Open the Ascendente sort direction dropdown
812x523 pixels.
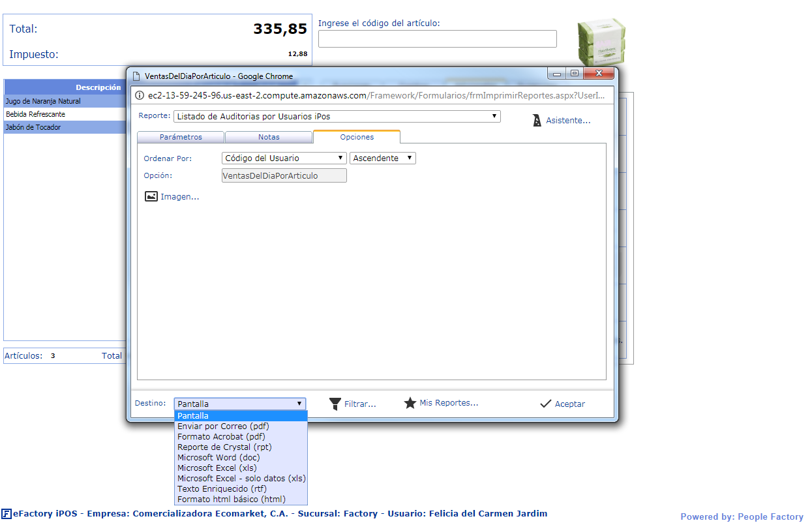383,158
